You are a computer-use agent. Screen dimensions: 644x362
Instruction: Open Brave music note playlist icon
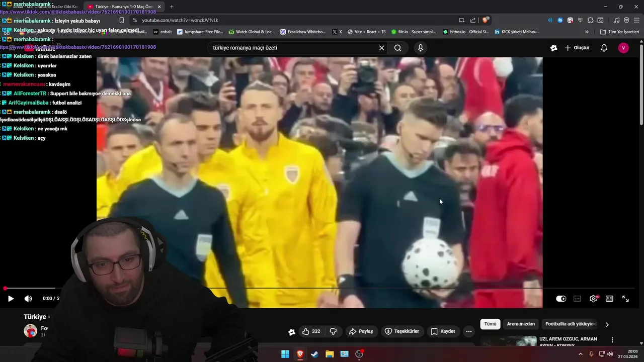pos(617,20)
